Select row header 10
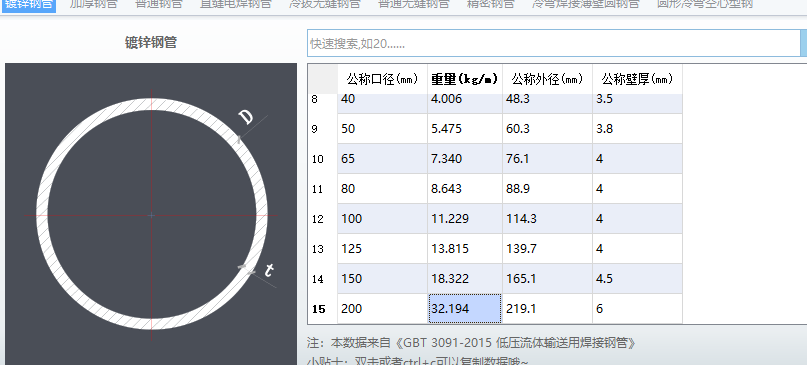 point(323,159)
